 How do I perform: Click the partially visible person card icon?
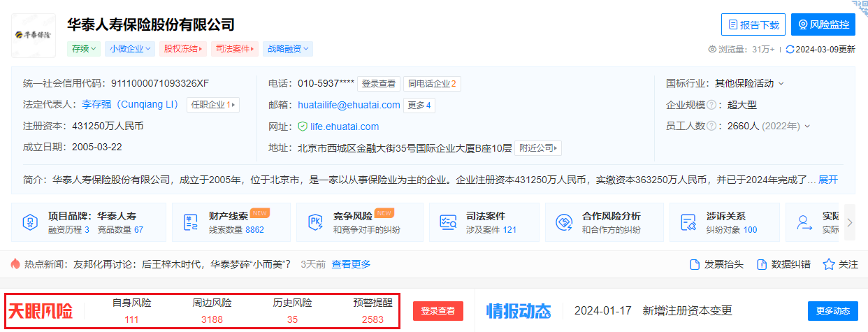click(x=805, y=222)
